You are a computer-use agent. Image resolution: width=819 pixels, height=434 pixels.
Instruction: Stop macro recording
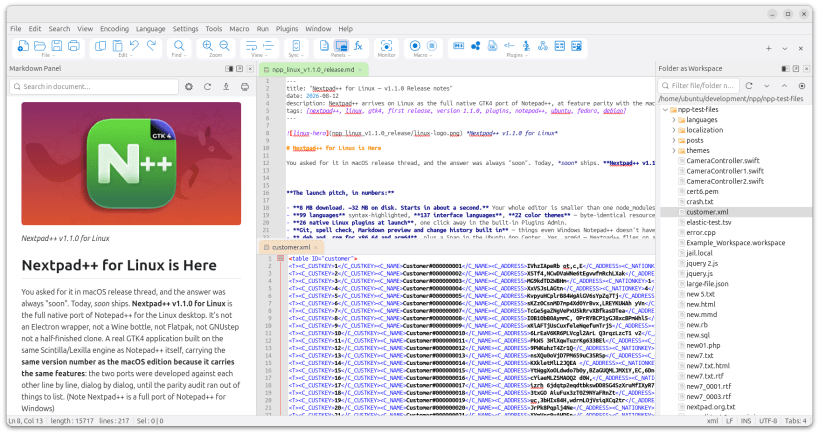click(x=432, y=46)
